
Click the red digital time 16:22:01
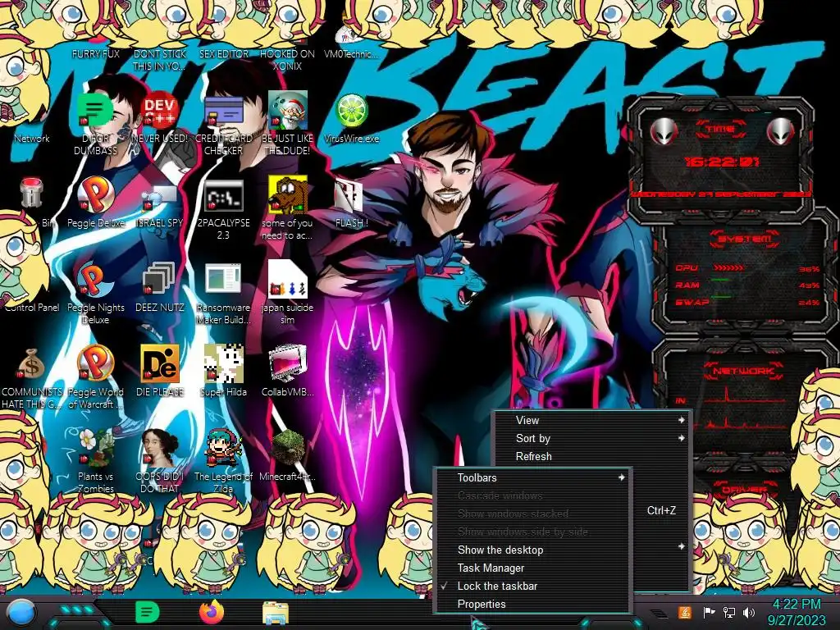(x=722, y=162)
